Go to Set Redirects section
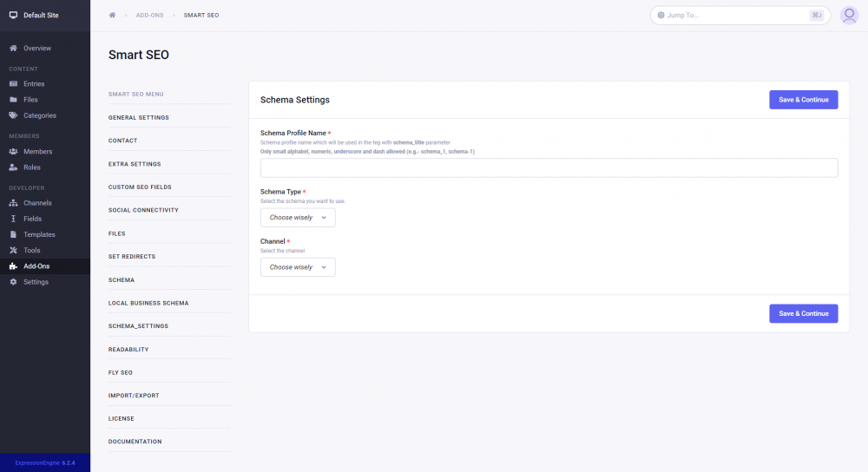The image size is (868, 472). [134, 257]
